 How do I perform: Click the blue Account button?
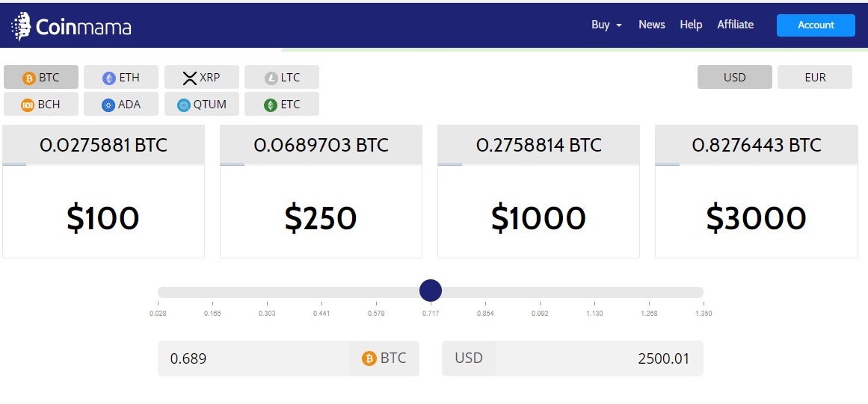(x=815, y=25)
